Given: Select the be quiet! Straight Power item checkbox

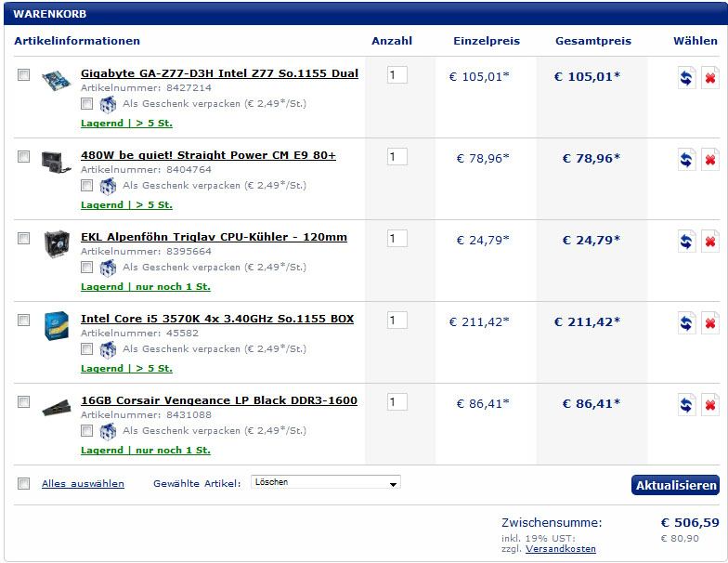Looking at the screenshot, I should coord(23,156).
